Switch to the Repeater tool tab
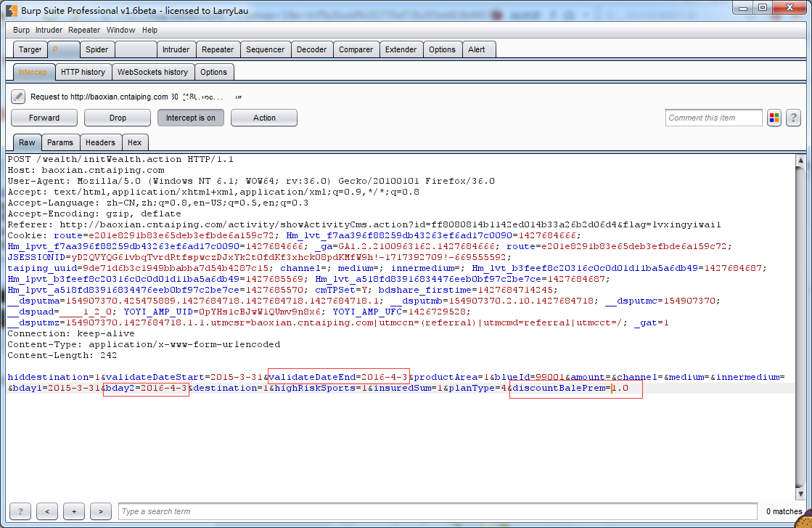This screenshot has height=528, width=812. pos(218,49)
